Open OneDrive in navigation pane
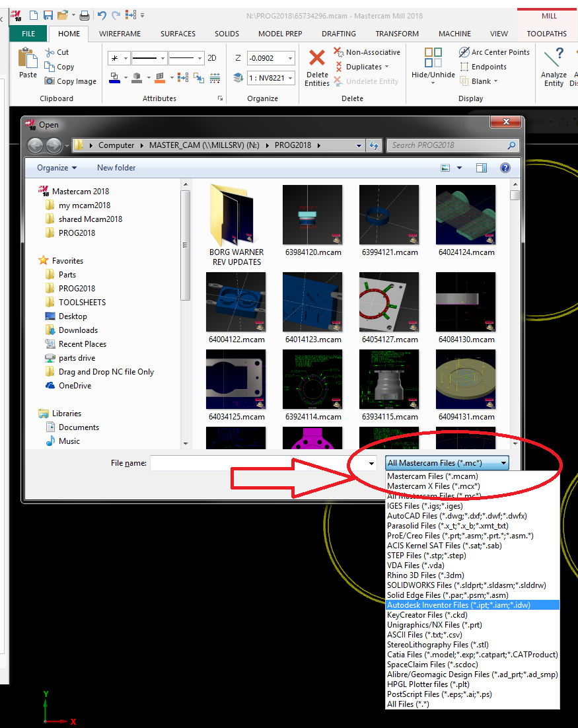Viewport: 578px width, 728px height. [75, 386]
